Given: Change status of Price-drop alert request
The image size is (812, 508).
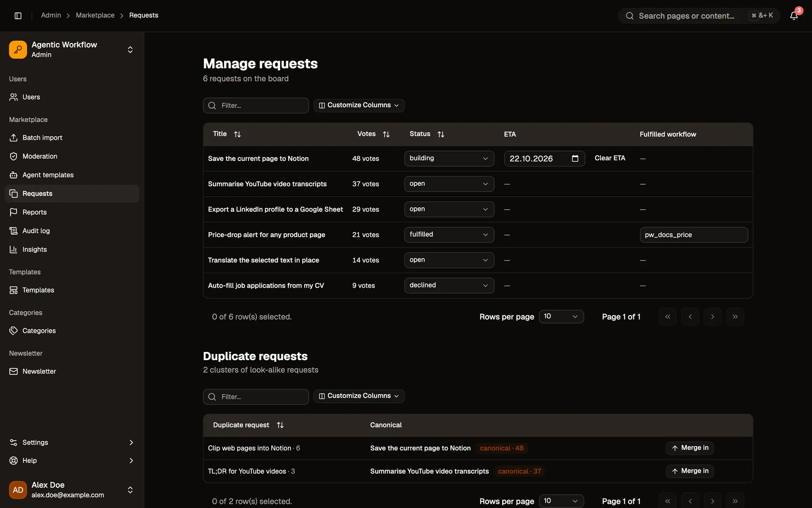Looking at the screenshot, I should click(x=449, y=235).
